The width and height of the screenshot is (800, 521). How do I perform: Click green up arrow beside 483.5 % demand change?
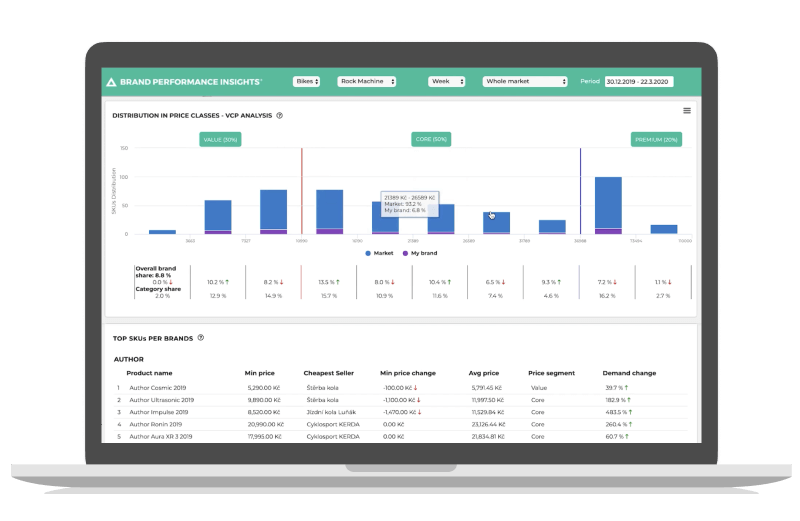click(630, 411)
